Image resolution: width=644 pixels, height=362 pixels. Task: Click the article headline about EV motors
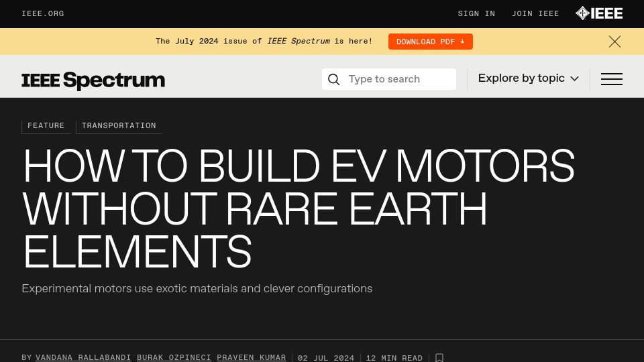click(x=299, y=208)
